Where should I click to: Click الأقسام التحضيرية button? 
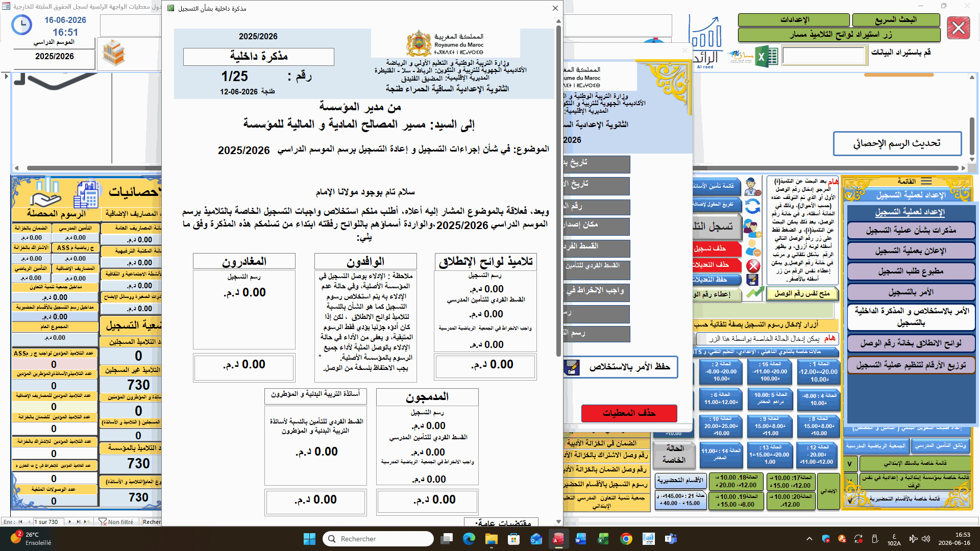click(680, 481)
